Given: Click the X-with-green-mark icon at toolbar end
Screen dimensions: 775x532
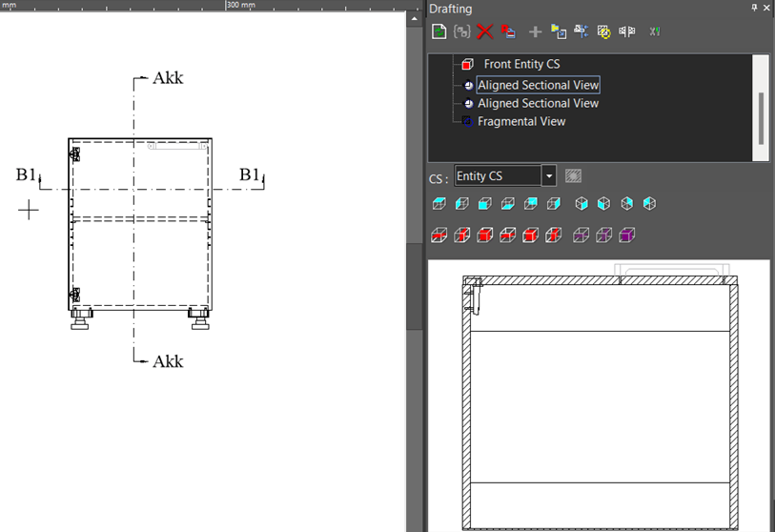Looking at the screenshot, I should (x=654, y=31).
